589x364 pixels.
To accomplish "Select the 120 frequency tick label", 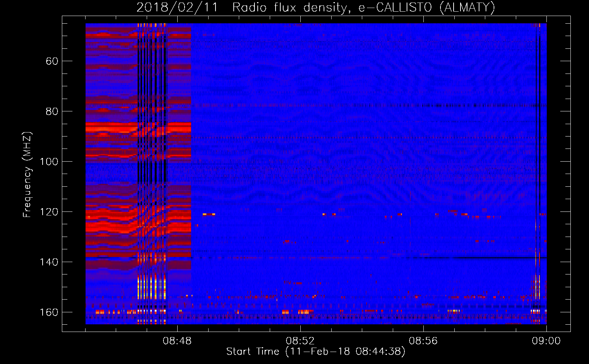I will pyautogui.click(x=49, y=212).
